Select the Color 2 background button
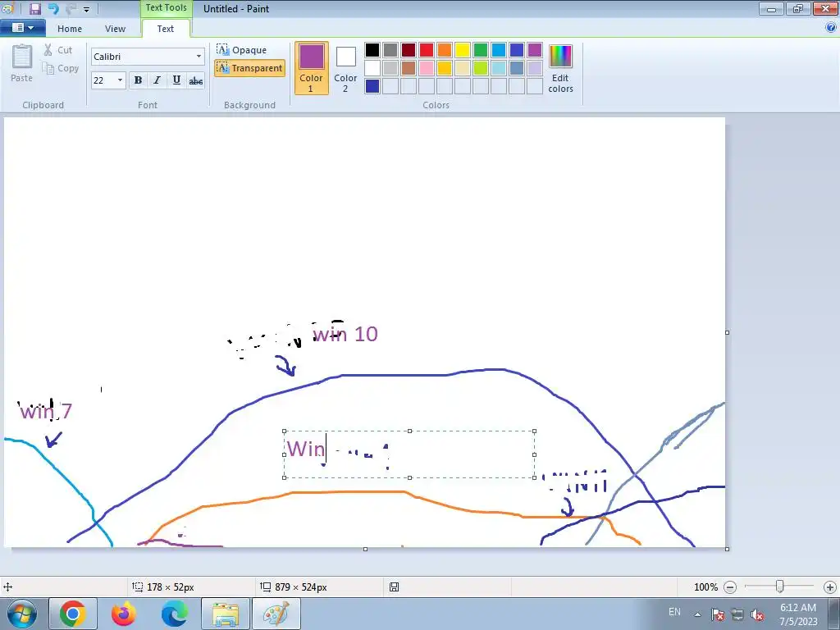Image resolution: width=840 pixels, height=630 pixels. 345,68
